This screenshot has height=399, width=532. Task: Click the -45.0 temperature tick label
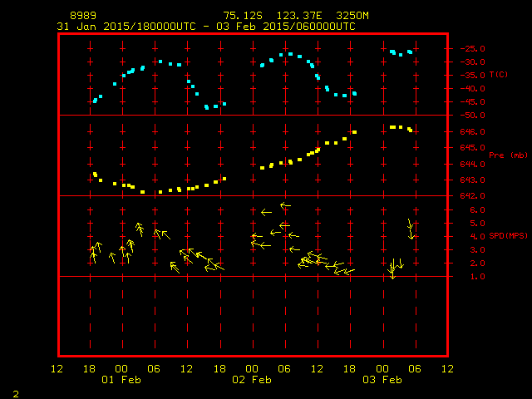(x=473, y=101)
